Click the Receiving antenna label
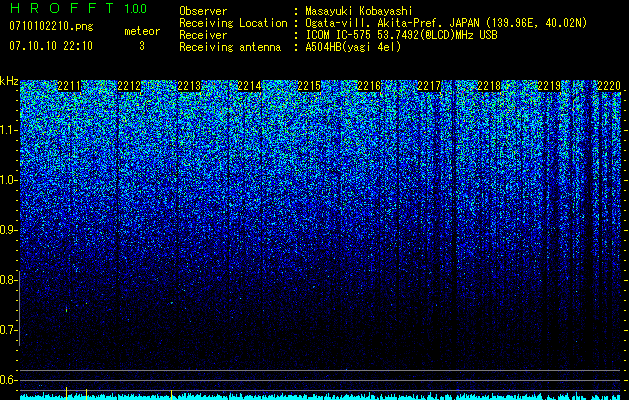 pos(230,47)
